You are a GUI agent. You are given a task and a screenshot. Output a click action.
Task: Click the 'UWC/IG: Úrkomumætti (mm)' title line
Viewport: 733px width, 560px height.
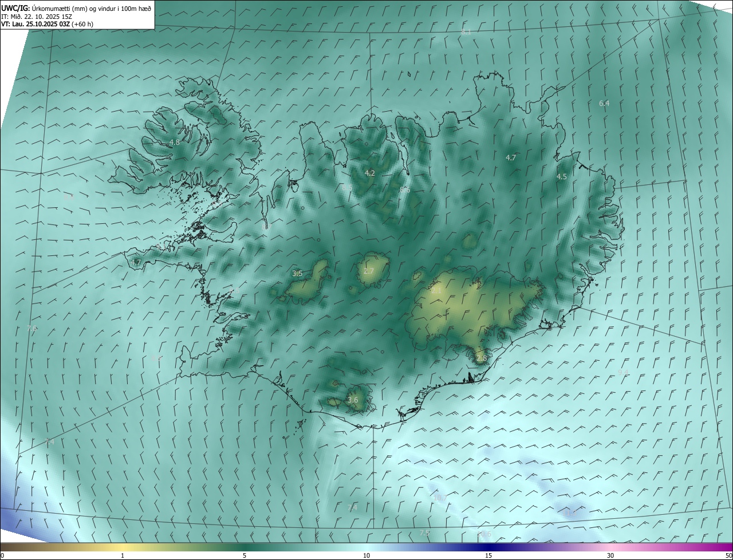76,8
